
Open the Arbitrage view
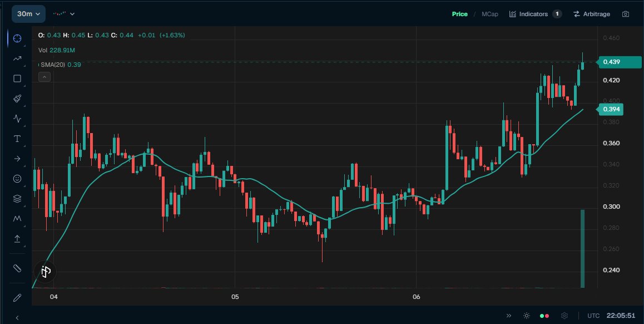(x=591, y=14)
